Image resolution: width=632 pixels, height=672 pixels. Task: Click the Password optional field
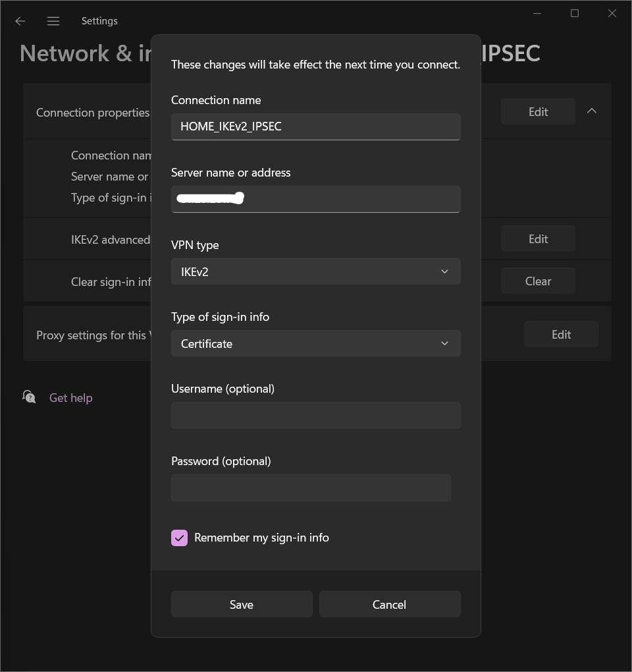pos(310,488)
